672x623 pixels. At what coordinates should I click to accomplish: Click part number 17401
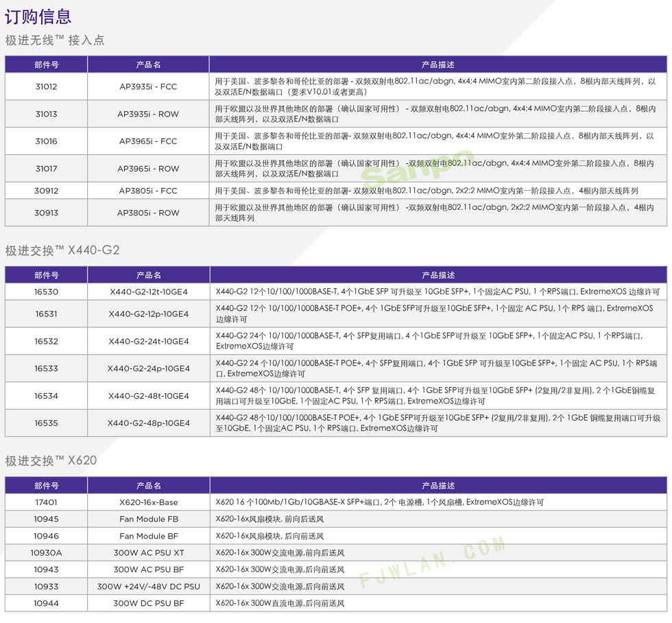coord(47,502)
